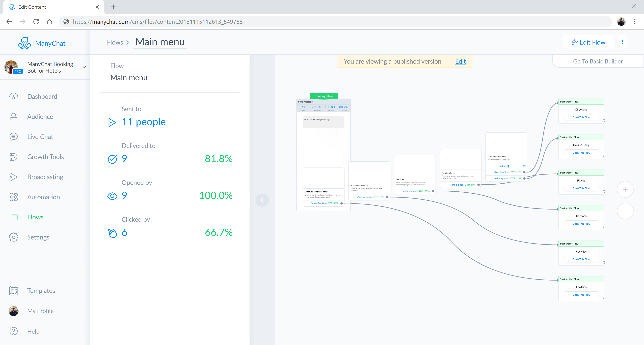The width and height of the screenshot is (644, 345).
Task: Click Go To Basic Builder
Action: click(598, 61)
